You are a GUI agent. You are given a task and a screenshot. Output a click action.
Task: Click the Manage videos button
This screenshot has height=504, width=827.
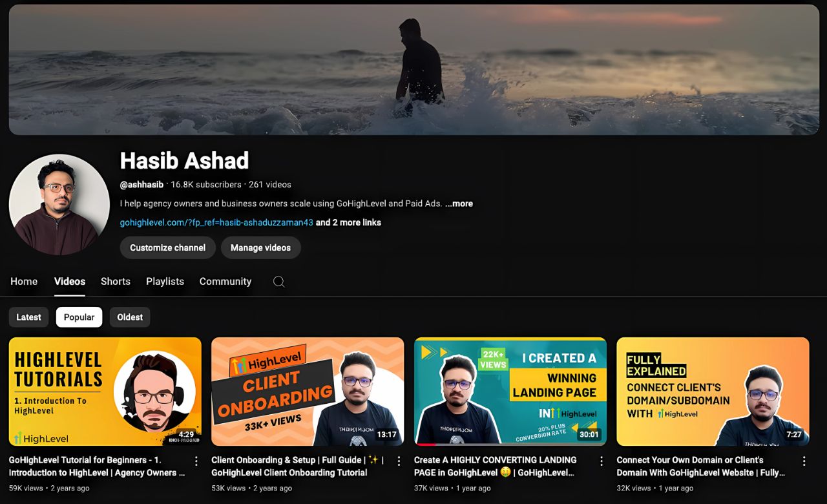260,247
